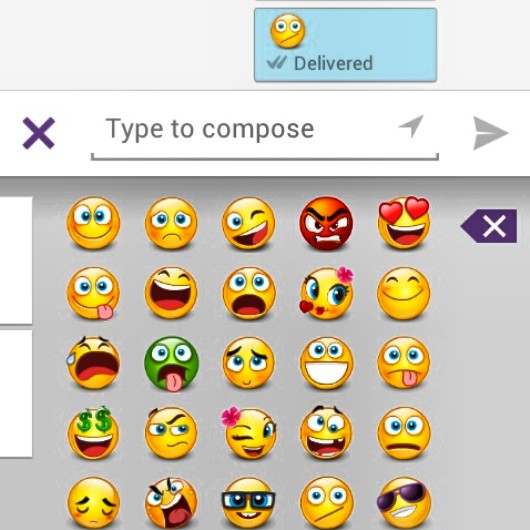The width and height of the screenshot is (530, 530).
Task: Choose the dollar-sign eyes emoji
Action: 94,433
